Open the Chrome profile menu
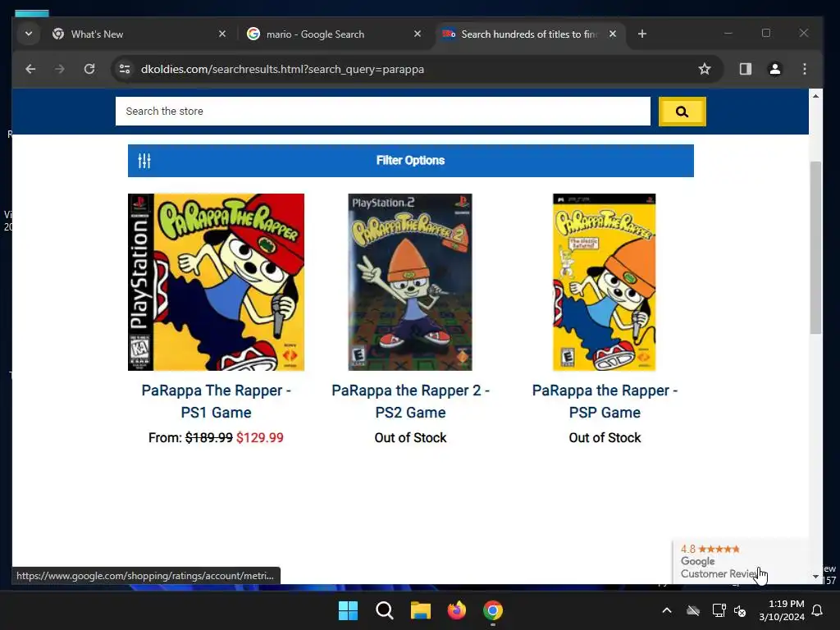This screenshot has height=630, width=840. click(x=774, y=69)
